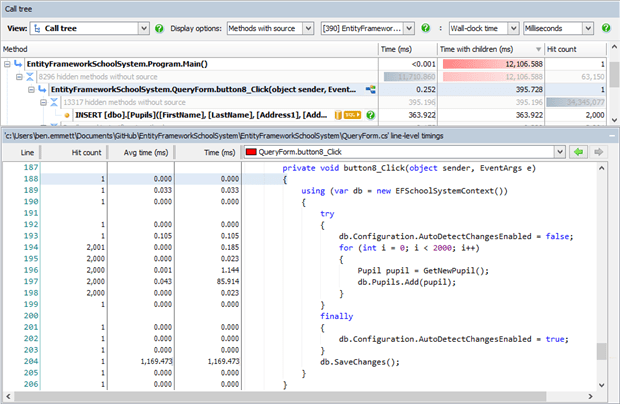Click the QueryForm.cs line-level timings title bar
This screenshot has height=404, width=620.
pos(310,136)
